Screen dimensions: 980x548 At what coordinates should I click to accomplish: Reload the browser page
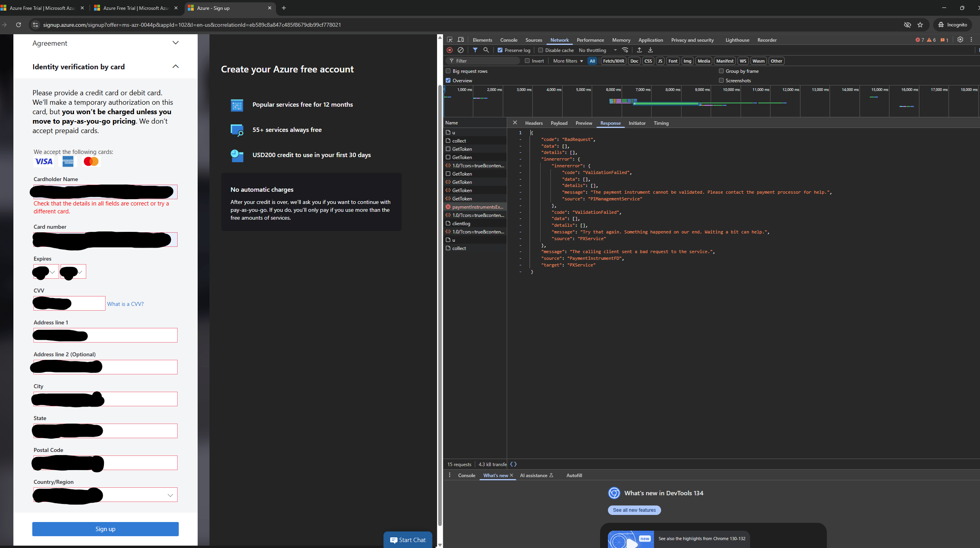coord(19,25)
